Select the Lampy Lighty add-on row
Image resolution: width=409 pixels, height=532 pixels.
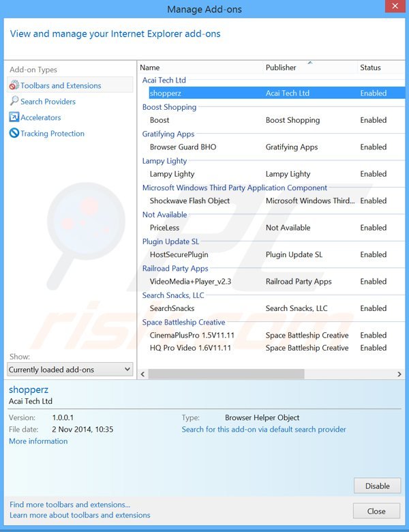click(277, 174)
